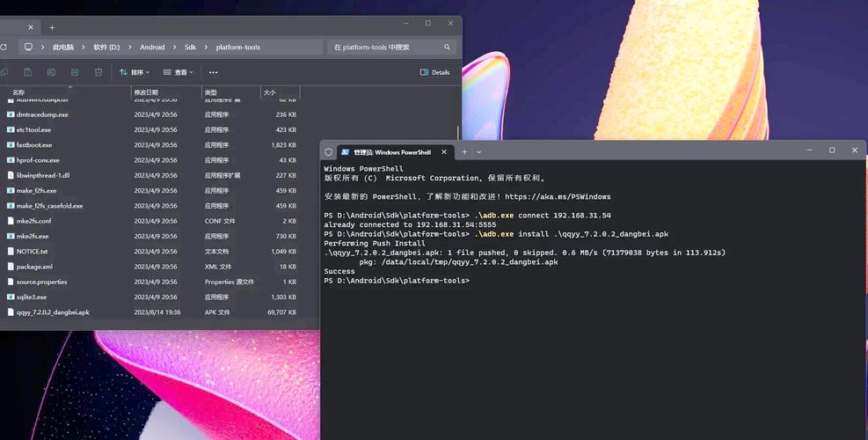Click the search magnifier icon in Explorer

click(x=447, y=48)
